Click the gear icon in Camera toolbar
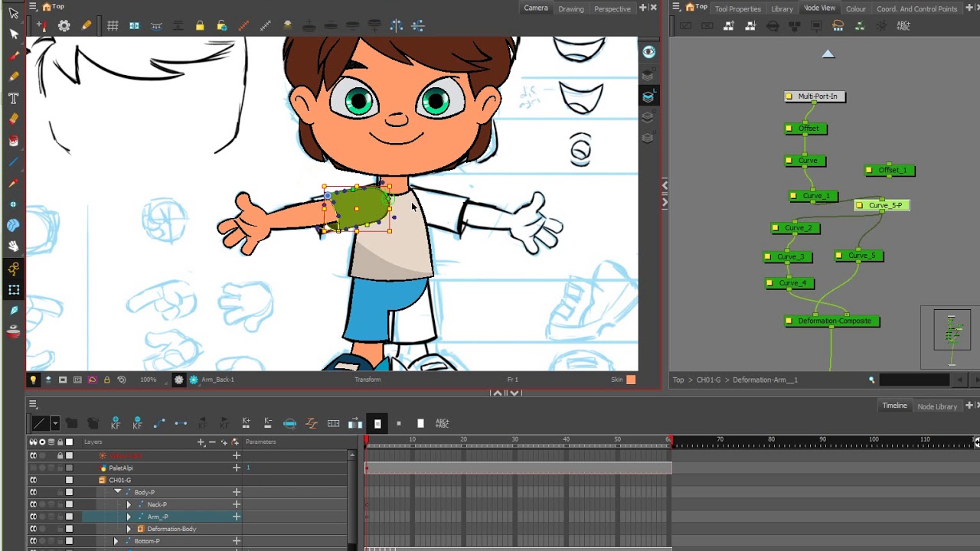Image resolution: width=980 pixels, height=551 pixels. 64,25
